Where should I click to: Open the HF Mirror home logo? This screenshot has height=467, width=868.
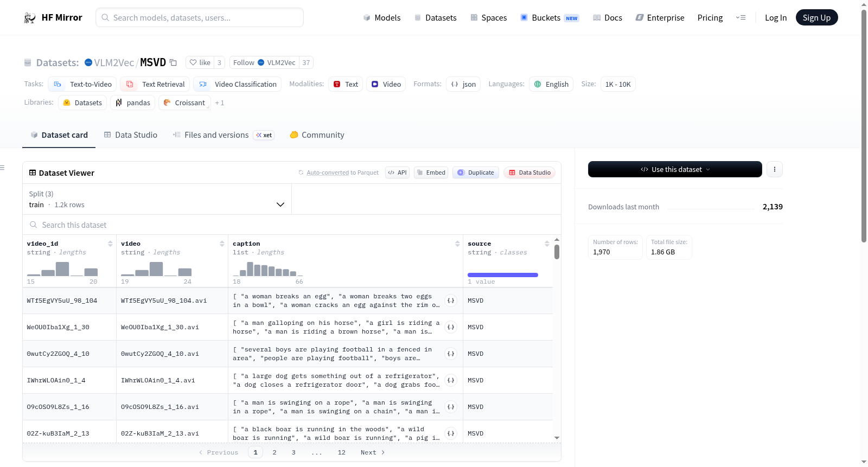(53, 17)
